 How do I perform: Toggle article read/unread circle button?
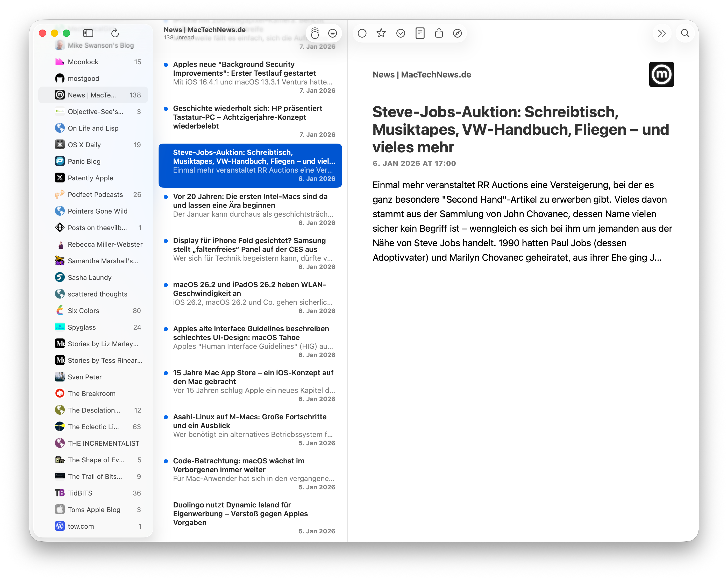pos(362,33)
